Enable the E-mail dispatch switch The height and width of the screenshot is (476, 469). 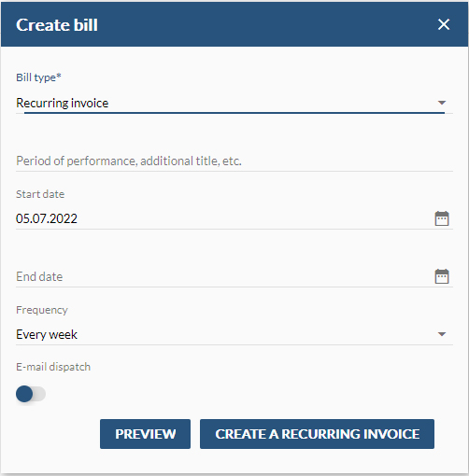coord(31,394)
